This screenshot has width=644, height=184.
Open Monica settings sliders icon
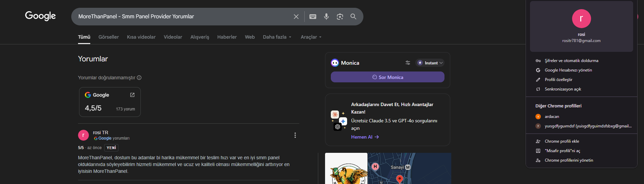[x=408, y=63]
